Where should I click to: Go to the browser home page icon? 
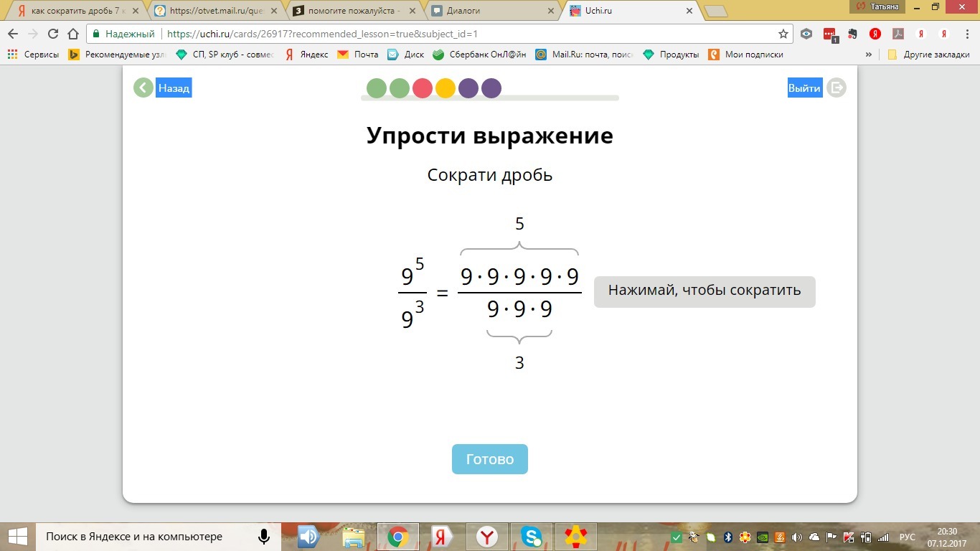click(x=73, y=34)
